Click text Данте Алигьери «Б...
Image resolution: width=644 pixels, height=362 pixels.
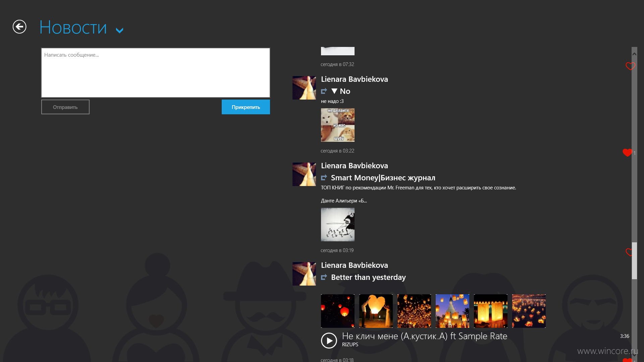[x=344, y=201]
